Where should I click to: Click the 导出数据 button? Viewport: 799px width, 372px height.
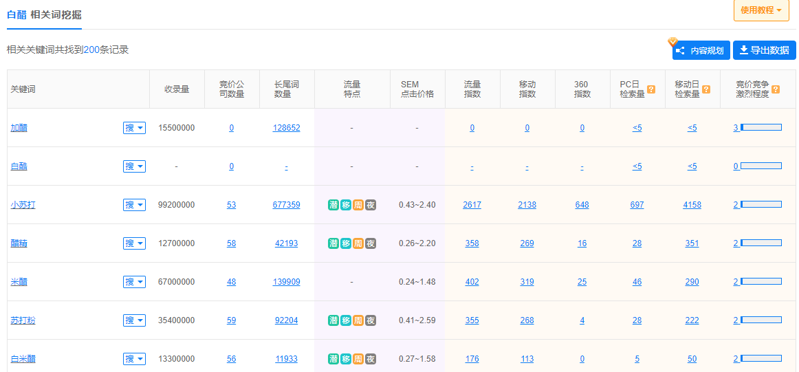pos(764,50)
